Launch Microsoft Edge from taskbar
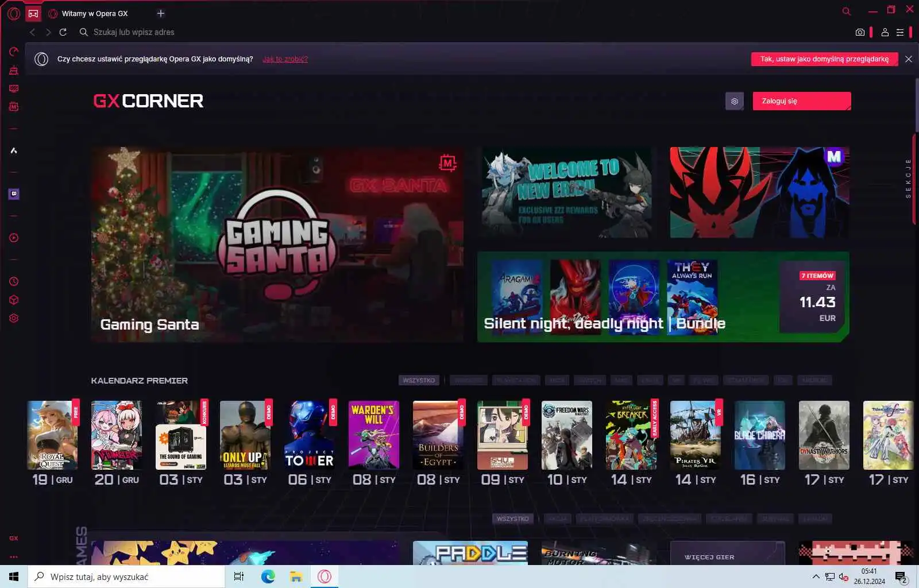The height and width of the screenshot is (588, 919). click(x=268, y=577)
